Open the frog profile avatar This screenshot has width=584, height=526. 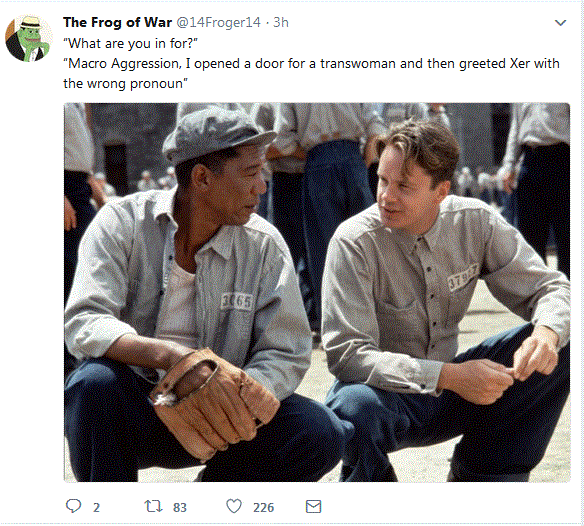29,38
